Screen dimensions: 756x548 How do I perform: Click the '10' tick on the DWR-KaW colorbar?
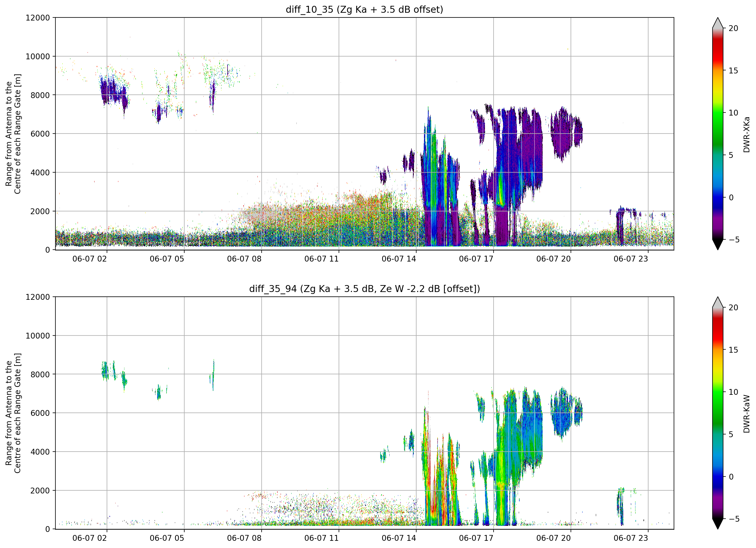coord(733,392)
